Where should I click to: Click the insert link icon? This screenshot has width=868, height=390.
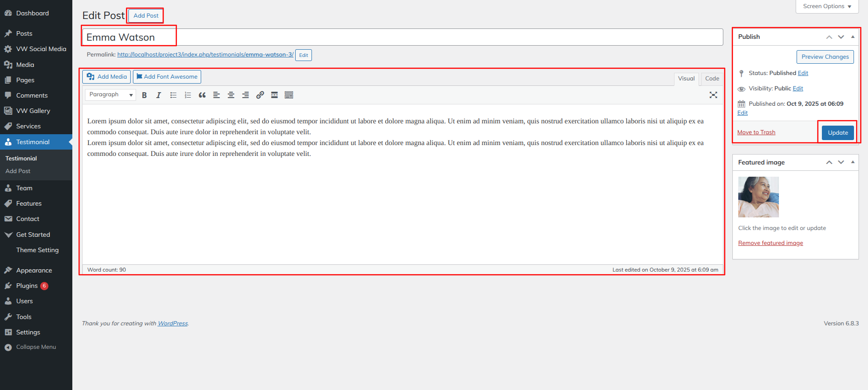[x=260, y=95]
